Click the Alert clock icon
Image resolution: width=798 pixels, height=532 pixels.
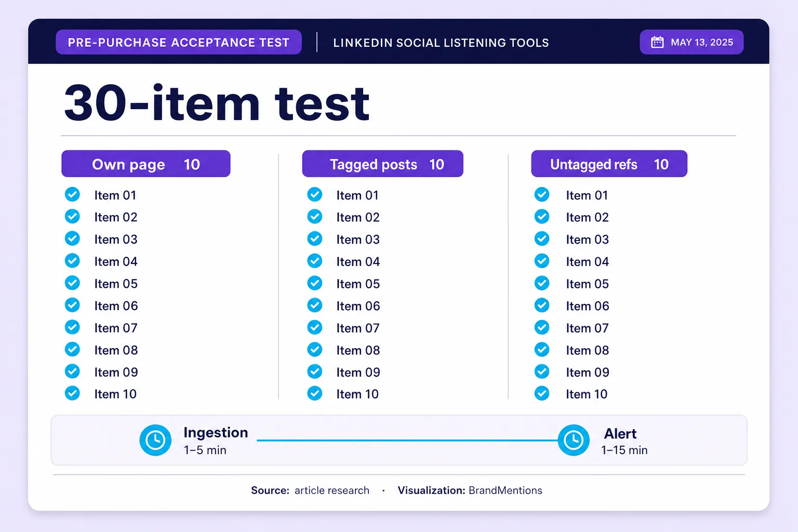pos(574,440)
